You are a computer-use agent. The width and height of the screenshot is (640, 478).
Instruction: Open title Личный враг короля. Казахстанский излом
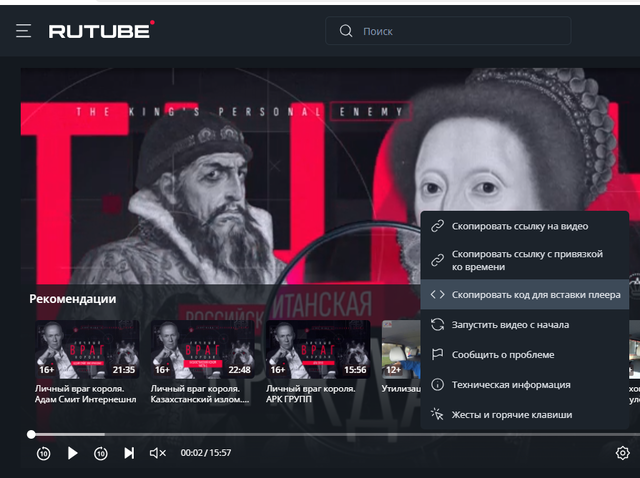(x=200, y=394)
